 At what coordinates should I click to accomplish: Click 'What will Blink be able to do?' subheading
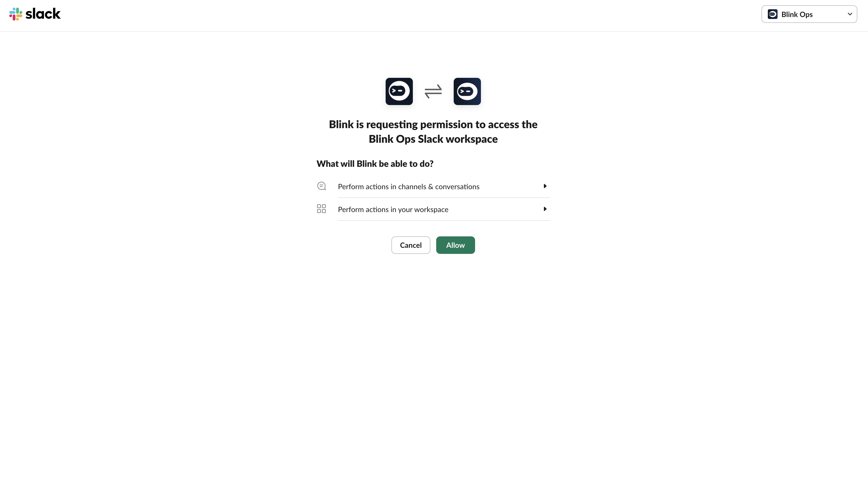(375, 164)
